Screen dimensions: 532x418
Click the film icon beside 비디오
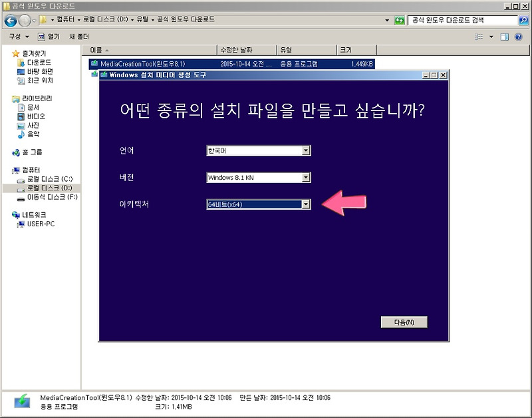21,116
